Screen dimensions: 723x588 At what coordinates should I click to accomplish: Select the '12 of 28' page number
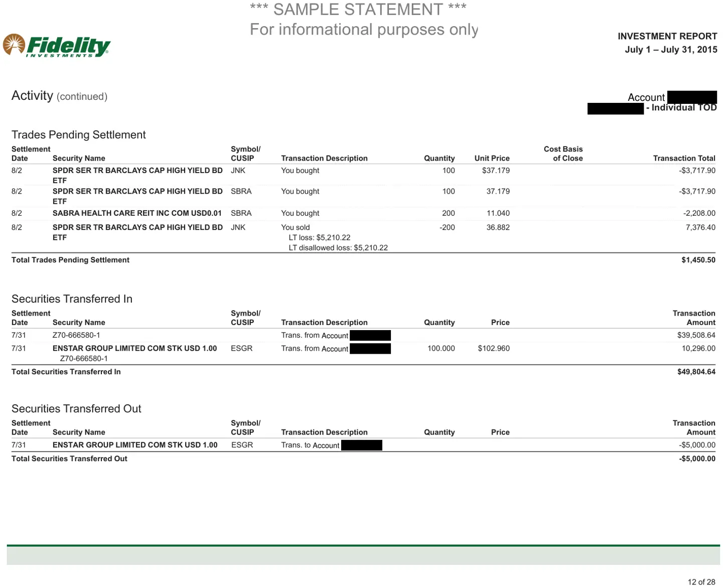(x=701, y=582)
